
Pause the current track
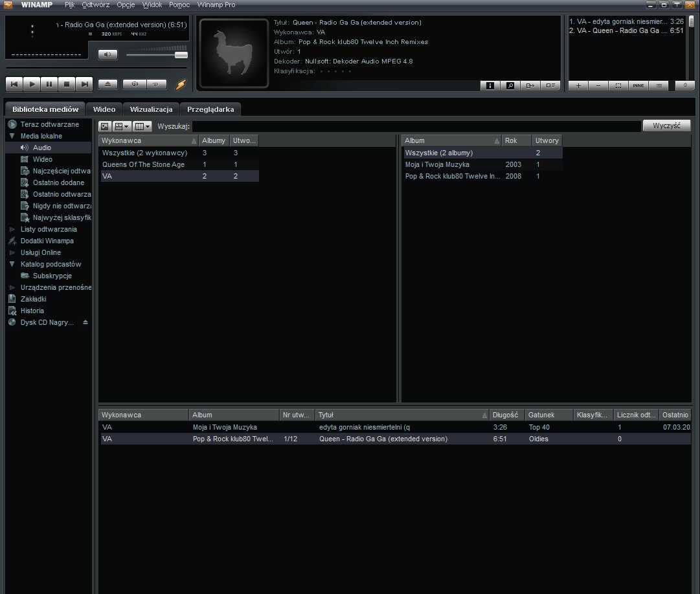[49, 84]
